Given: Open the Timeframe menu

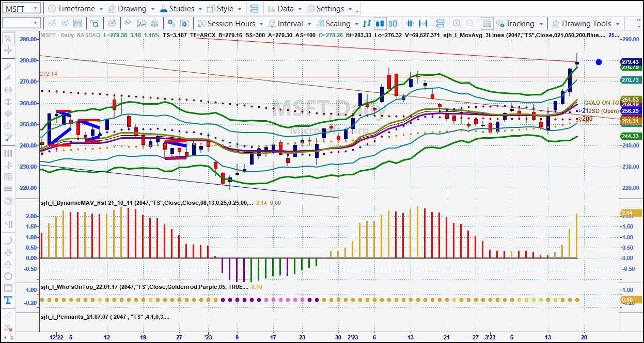Looking at the screenshot, I should [75, 9].
